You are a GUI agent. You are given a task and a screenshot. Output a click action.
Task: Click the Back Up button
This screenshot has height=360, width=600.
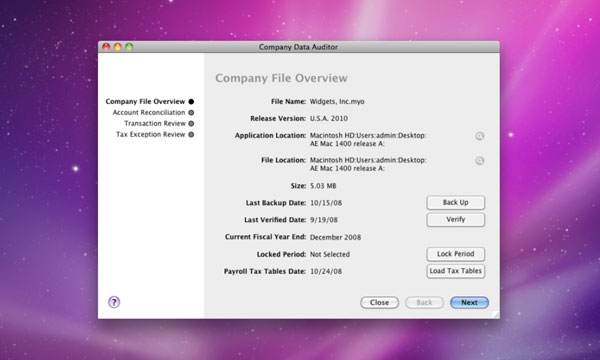tap(455, 202)
